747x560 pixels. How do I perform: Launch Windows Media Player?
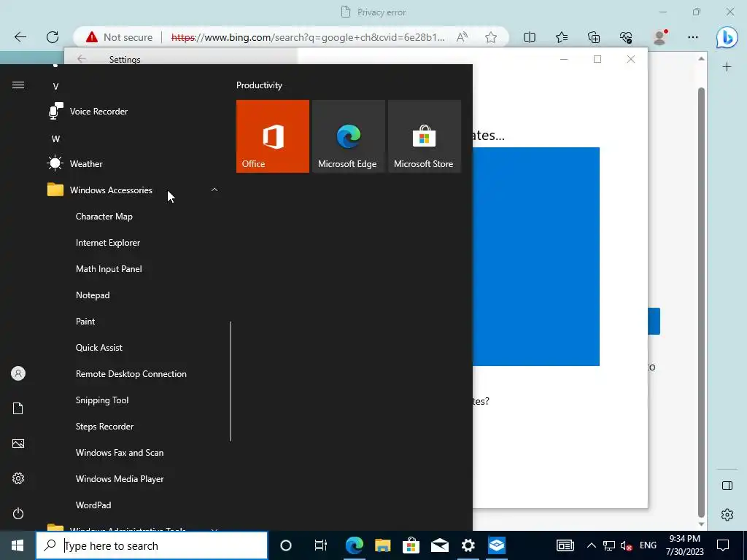click(x=120, y=478)
